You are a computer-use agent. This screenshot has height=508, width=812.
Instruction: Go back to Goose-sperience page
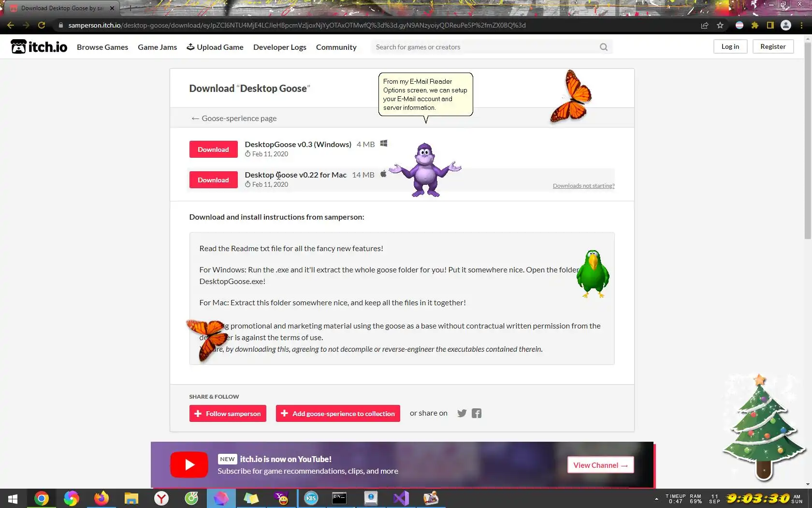pos(234,118)
